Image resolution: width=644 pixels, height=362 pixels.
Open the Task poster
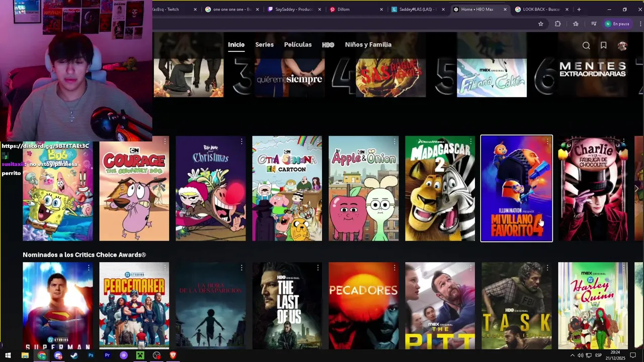(517, 306)
